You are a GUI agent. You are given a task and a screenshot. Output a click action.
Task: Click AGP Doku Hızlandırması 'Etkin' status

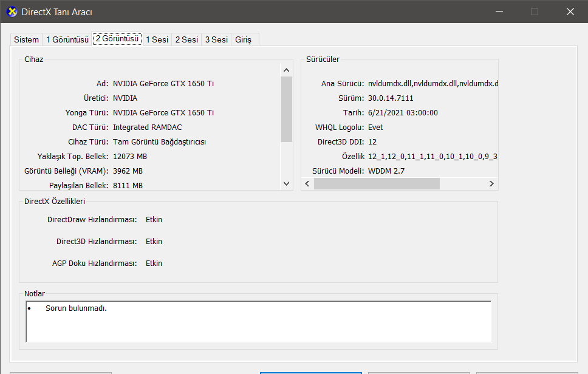pos(154,263)
